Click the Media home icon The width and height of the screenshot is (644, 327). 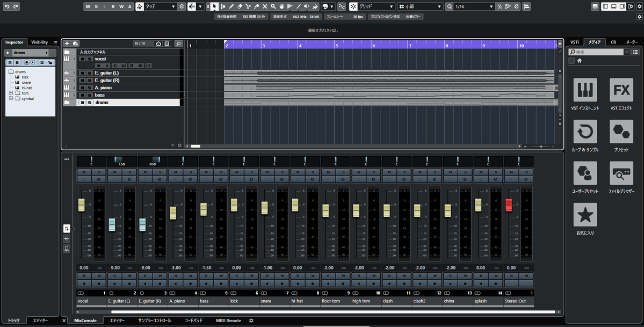point(580,61)
